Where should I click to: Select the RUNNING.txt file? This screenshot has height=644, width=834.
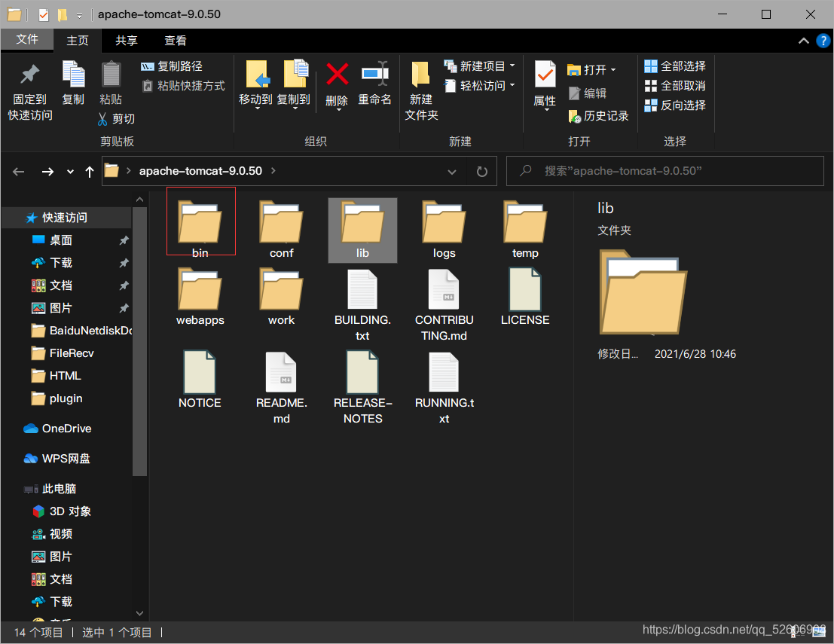click(x=444, y=388)
